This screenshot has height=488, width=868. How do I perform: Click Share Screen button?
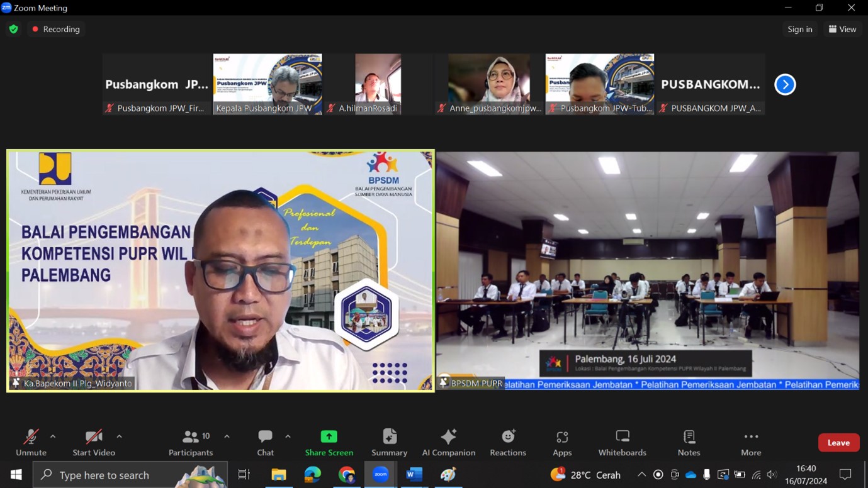click(x=329, y=442)
